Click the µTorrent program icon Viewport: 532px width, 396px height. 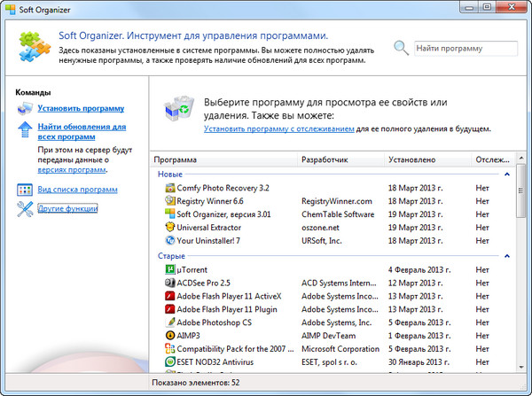coord(169,269)
